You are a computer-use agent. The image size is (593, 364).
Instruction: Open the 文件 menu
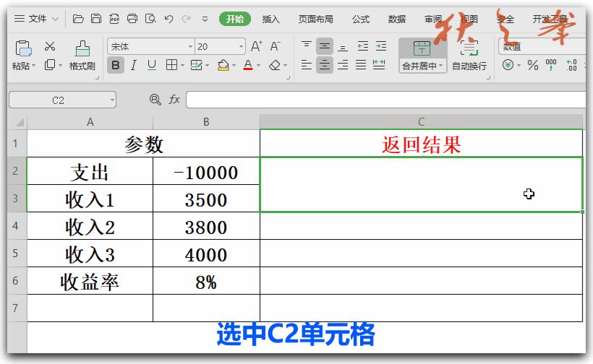coord(36,19)
